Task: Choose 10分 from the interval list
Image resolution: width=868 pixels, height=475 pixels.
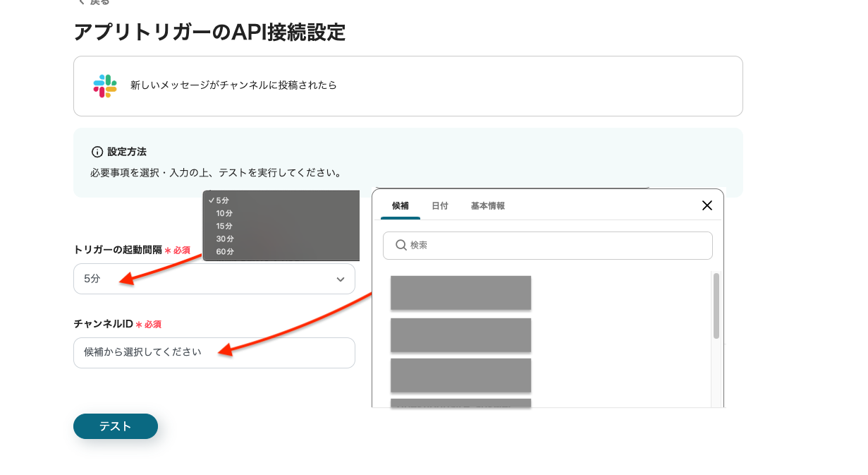Action: tap(224, 213)
